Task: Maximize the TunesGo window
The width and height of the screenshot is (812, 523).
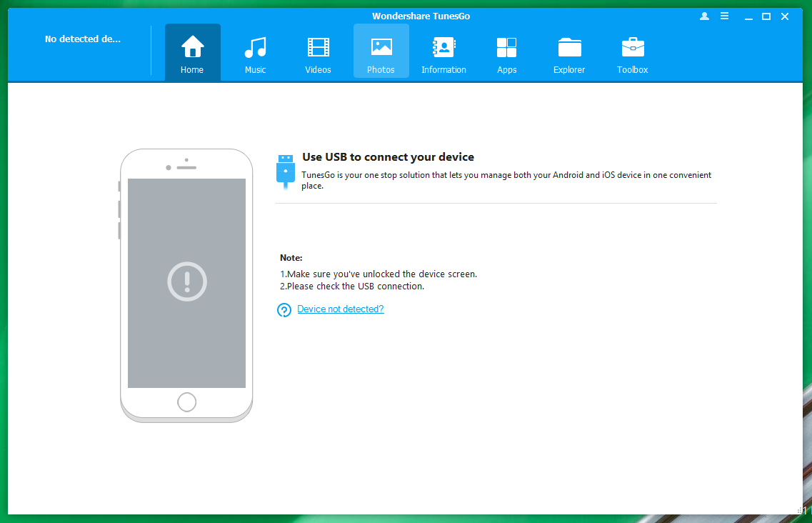Action: (x=766, y=16)
